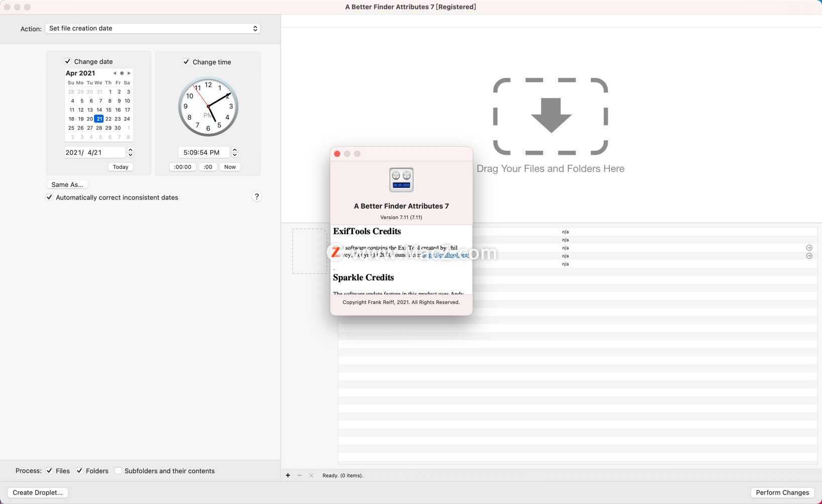Toggle the Change date checkbox

click(68, 61)
